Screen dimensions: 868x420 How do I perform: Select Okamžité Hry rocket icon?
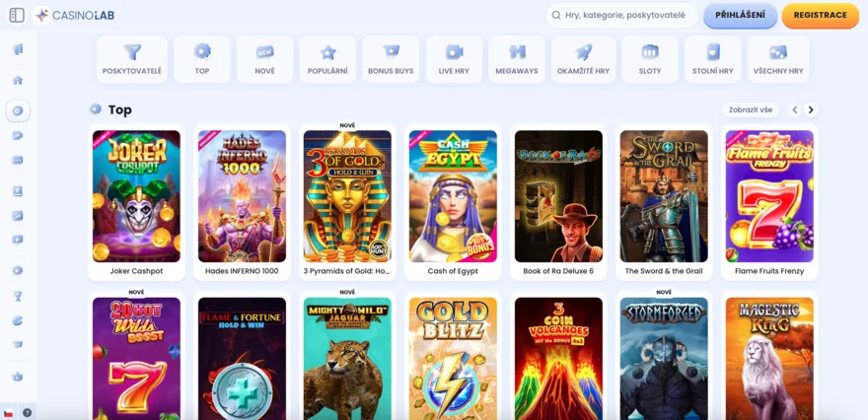(x=584, y=58)
